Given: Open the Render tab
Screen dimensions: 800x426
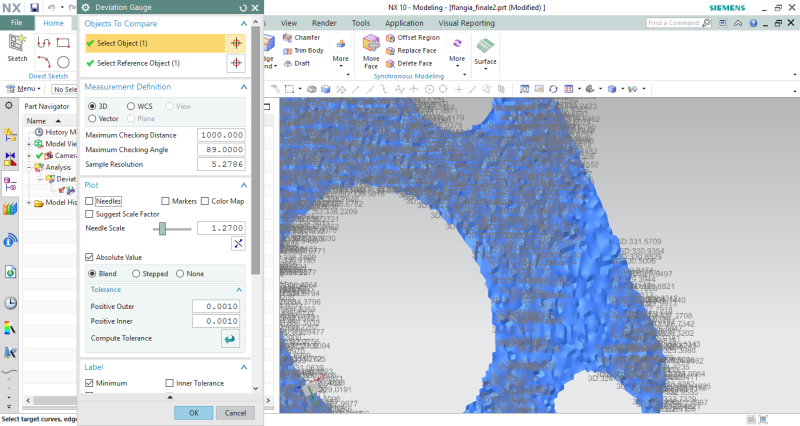Looking at the screenshot, I should click(324, 23).
